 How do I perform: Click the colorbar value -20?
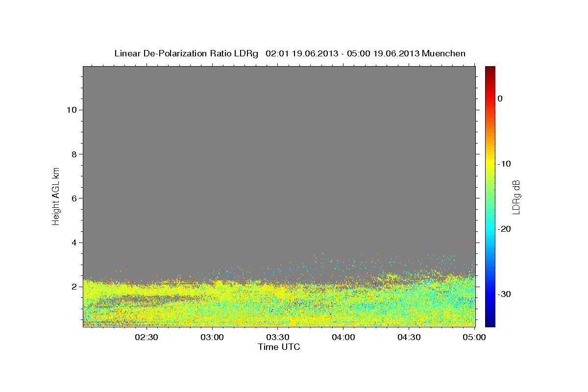click(504, 229)
